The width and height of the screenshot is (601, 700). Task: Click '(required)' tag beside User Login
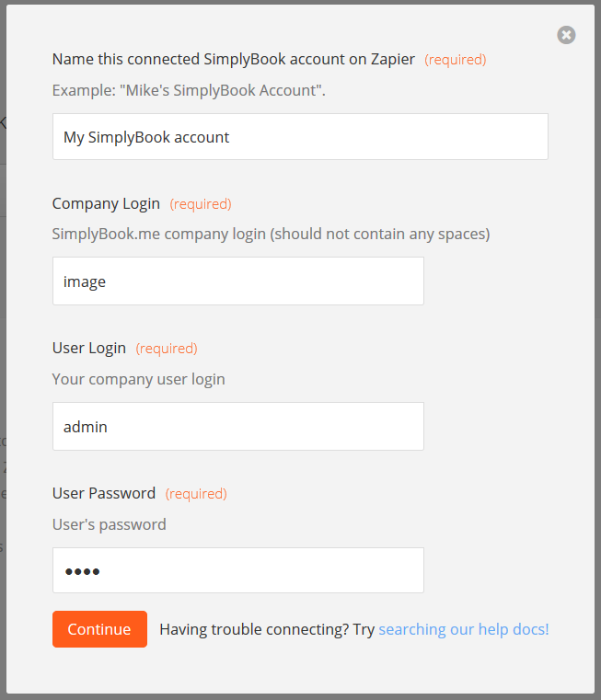(167, 349)
